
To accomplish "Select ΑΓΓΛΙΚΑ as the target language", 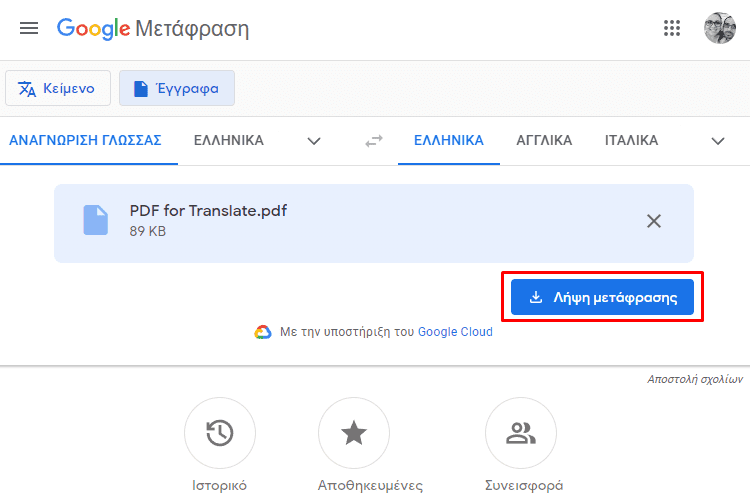I will (x=544, y=140).
